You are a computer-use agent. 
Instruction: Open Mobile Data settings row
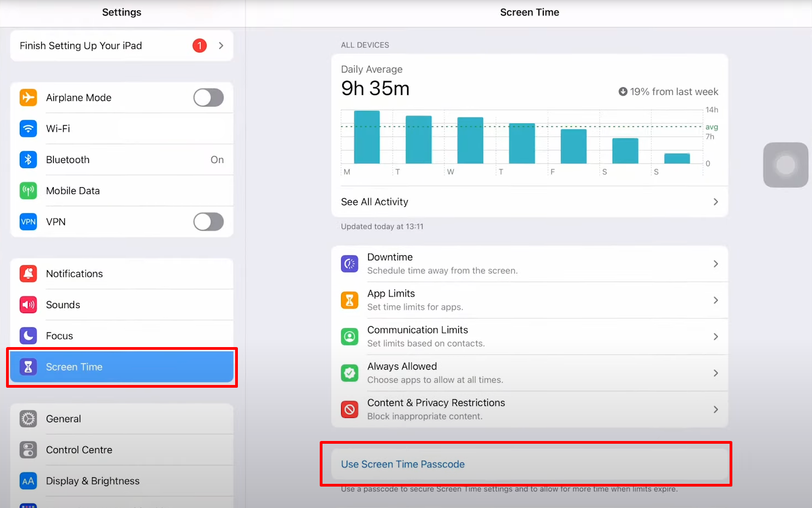pos(121,191)
